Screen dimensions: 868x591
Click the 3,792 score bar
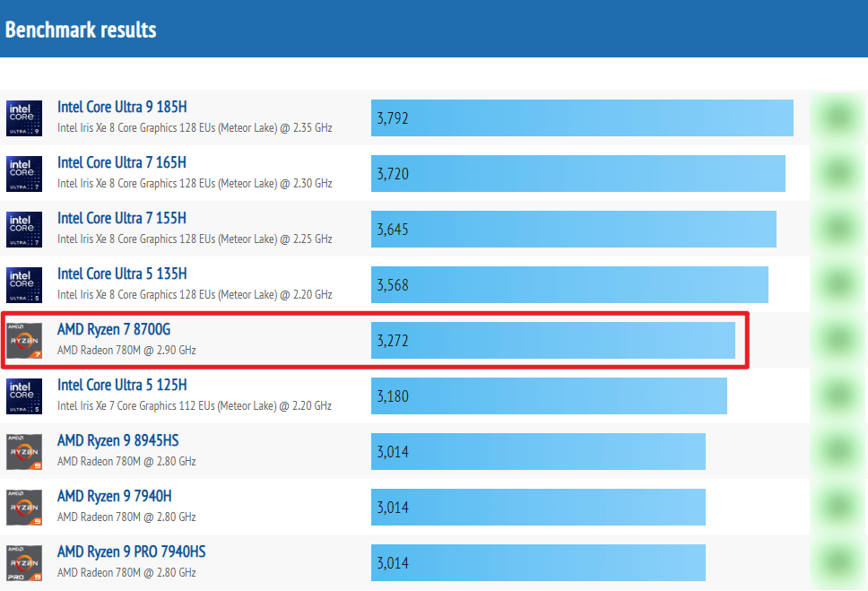582,117
